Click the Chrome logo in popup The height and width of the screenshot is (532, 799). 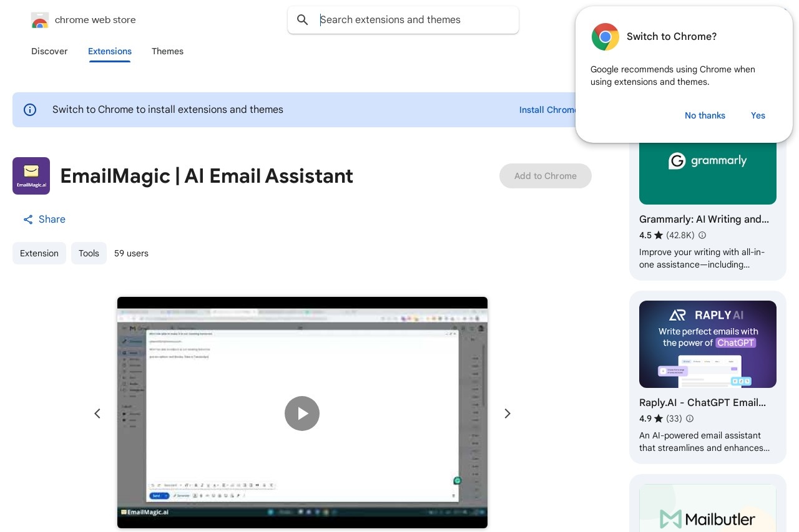(605, 37)
